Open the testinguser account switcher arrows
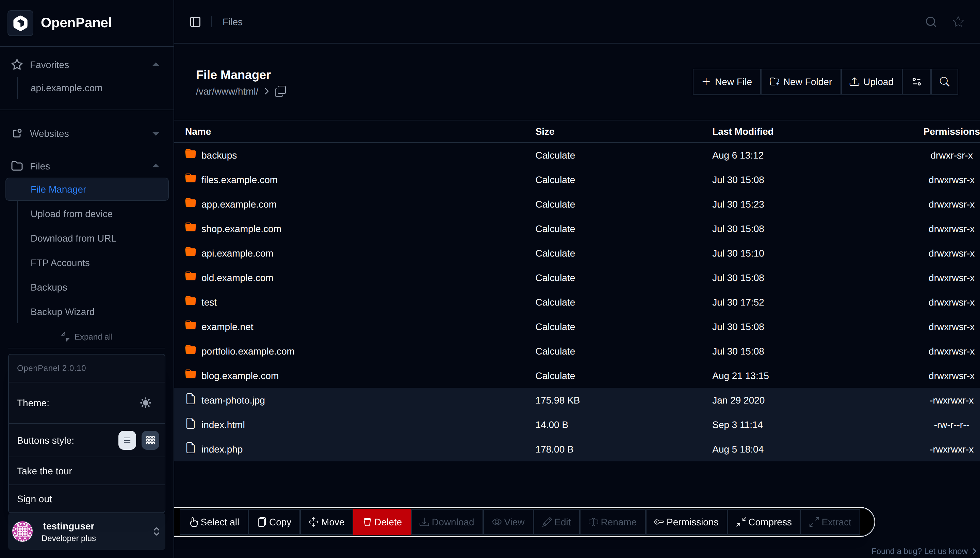Viewport: 980px width, 558px height. click(x=157, y=531)
